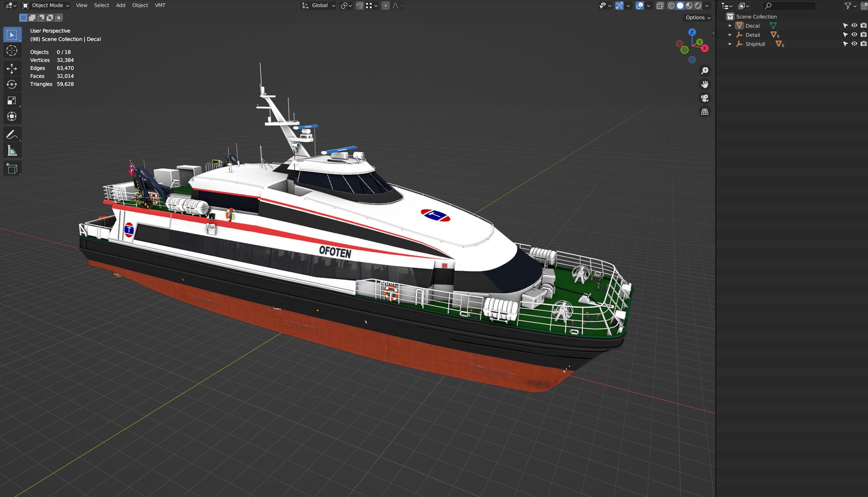
Task: Disable ShipHull in renders via camera icon
Action: coord(863,44)
